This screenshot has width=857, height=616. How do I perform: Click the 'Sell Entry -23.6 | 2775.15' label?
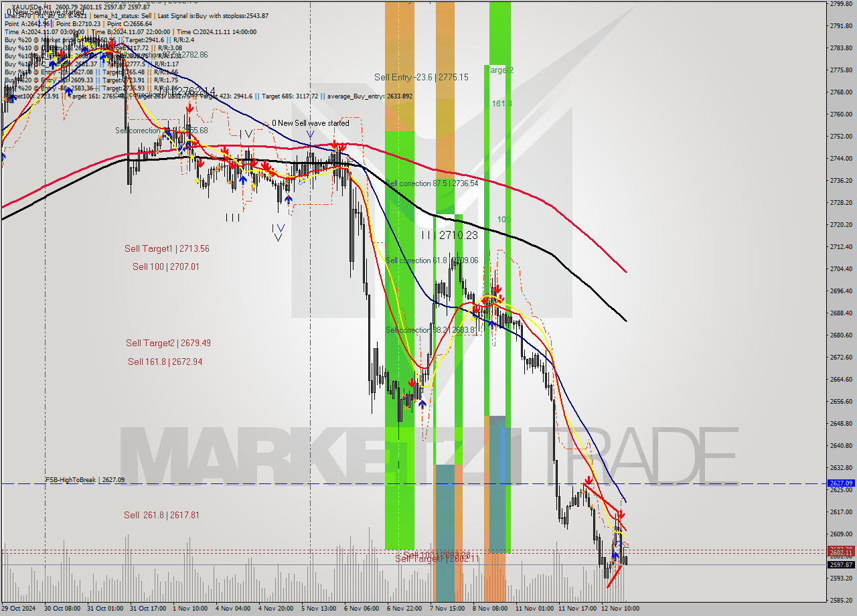tap(421, 77)
